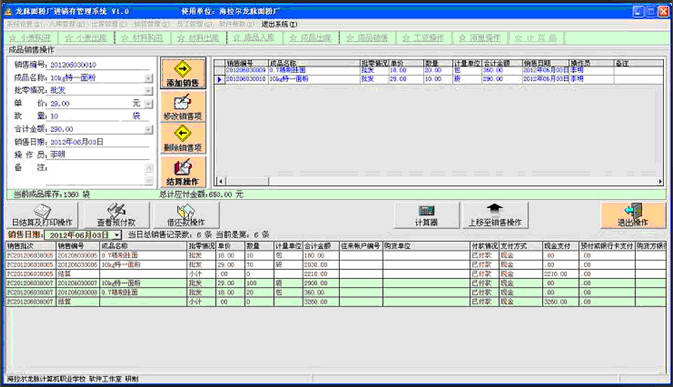Click the up arrow of the 备注 scrollbar
Viewport: 673px width, 387px height.
(149, 168)
